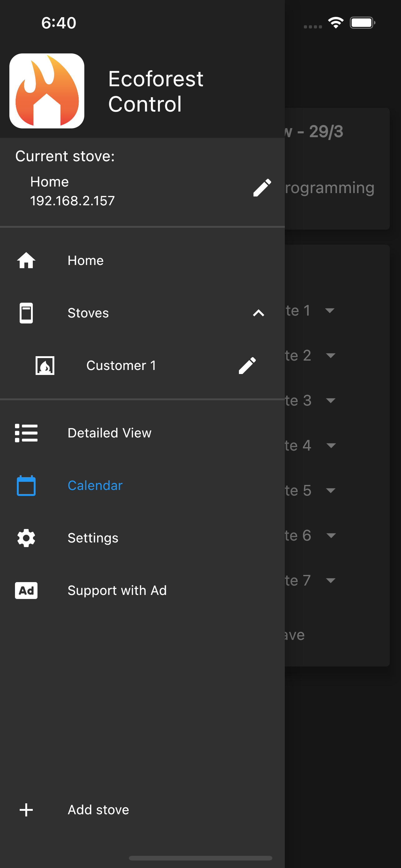Tap the fireplace icon beside Customer 1
The image size is (401, 868).
click(x=45, y=366)
